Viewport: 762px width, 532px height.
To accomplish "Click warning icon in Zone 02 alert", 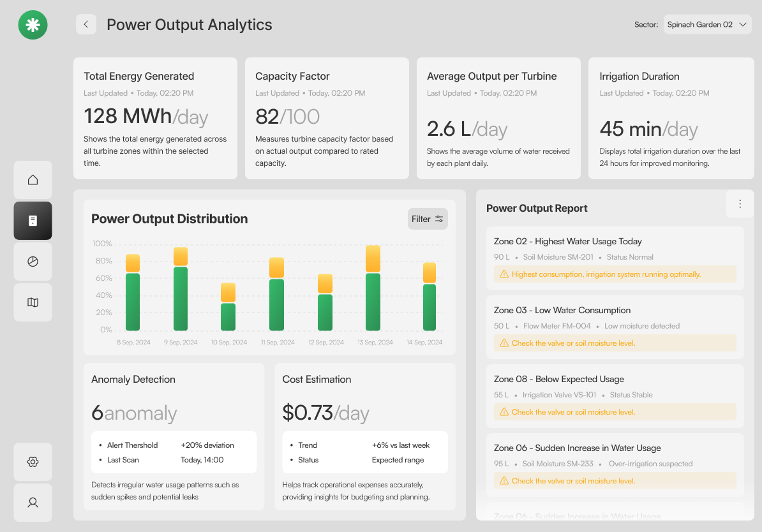I will [504, 274].
